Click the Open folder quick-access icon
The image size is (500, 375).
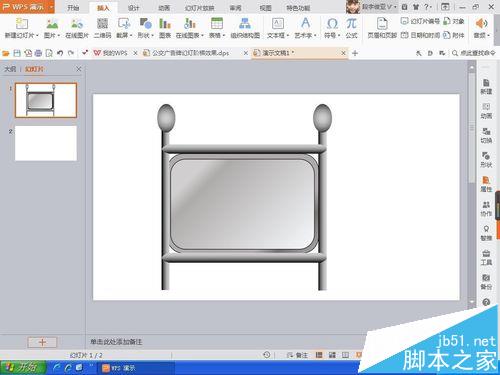pos(6,53)
